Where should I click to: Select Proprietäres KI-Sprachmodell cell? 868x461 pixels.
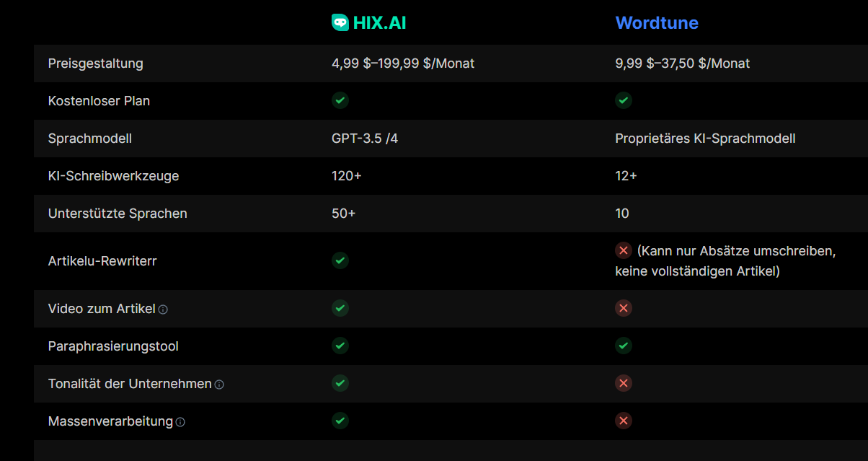tap(705, 139)
